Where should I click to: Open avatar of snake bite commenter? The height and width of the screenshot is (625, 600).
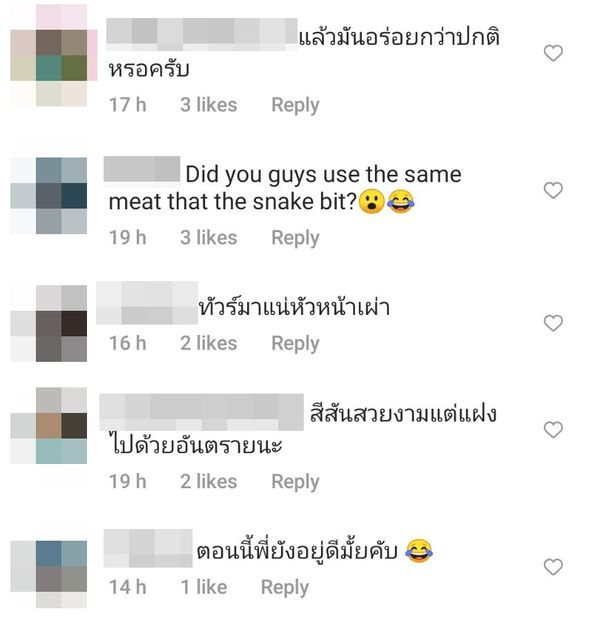coord(49,196)
